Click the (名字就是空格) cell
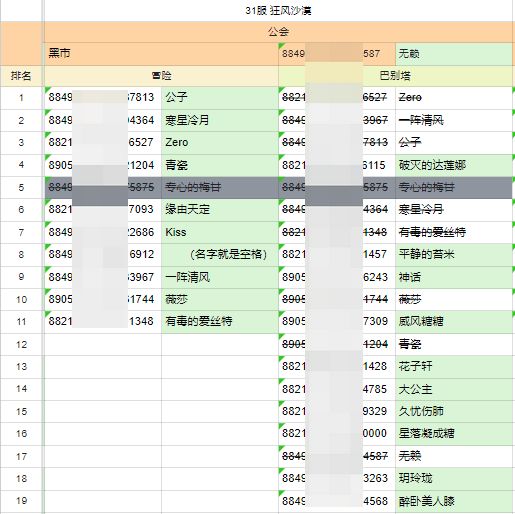This screenshot has height=514, width=515. coord(220,254)
